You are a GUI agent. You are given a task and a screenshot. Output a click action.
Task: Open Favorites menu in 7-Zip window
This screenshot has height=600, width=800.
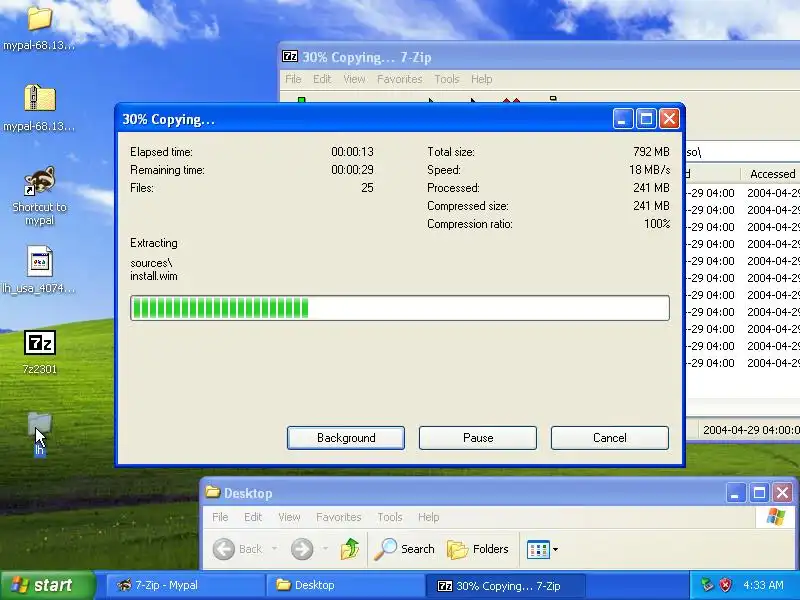[x=399, y=79]
